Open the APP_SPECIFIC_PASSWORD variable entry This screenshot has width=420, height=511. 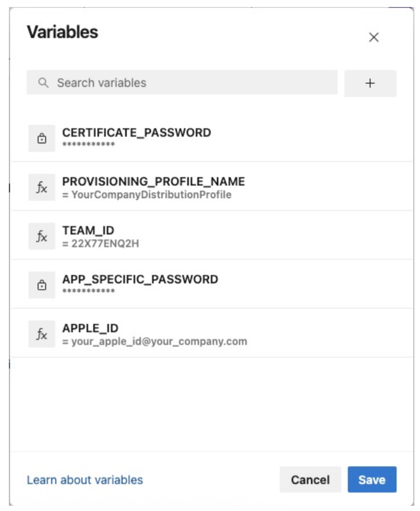click(140, 279)
